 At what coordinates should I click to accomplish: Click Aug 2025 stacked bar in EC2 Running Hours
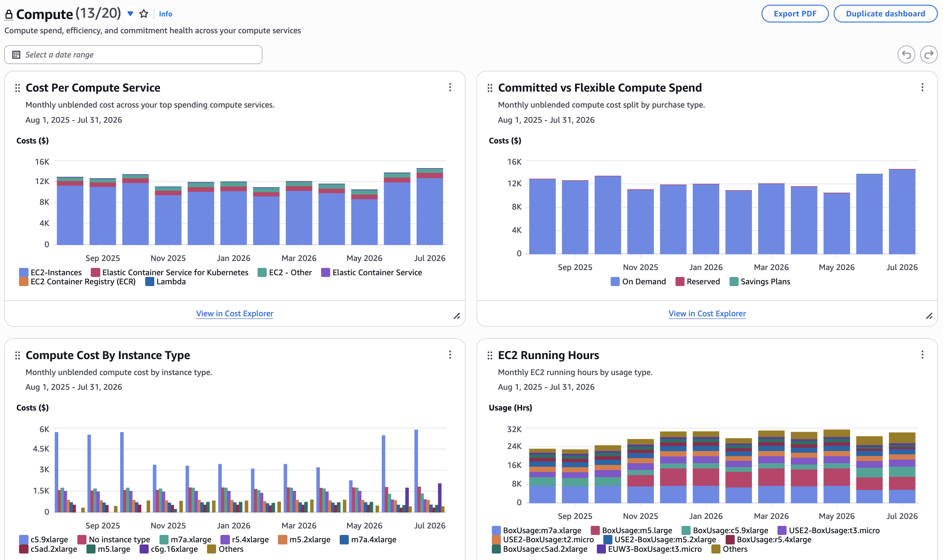coord(542,476)
